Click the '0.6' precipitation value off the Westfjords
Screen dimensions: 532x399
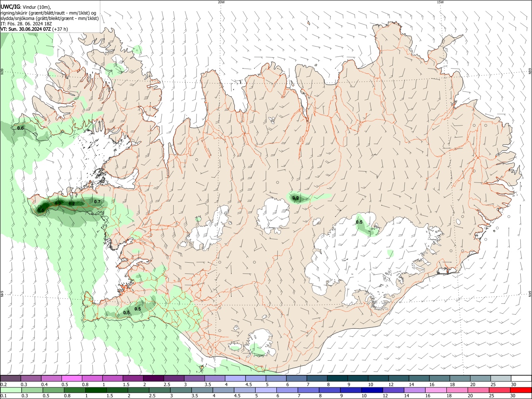coord(20,128)
